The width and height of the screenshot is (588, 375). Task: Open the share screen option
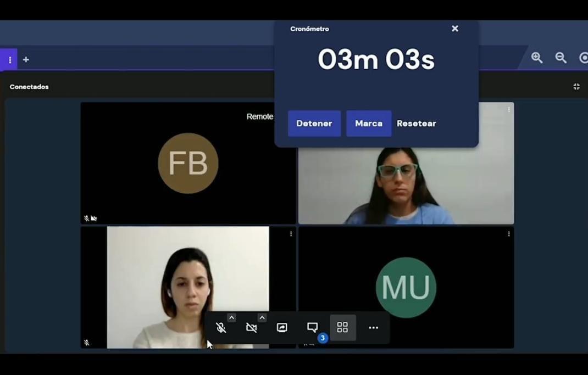[282, 328]
